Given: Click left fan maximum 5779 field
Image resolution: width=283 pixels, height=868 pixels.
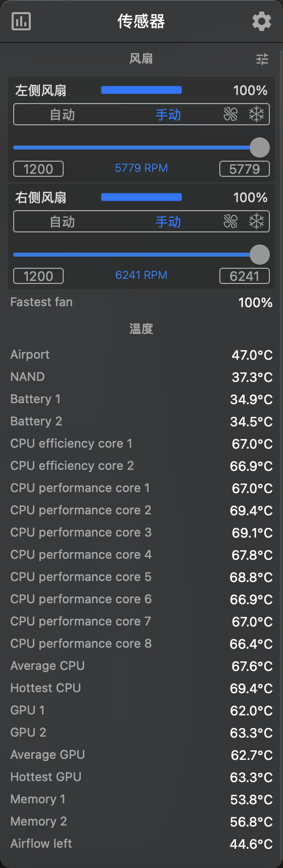Looking at the screenshot, I should coord(245,169).
